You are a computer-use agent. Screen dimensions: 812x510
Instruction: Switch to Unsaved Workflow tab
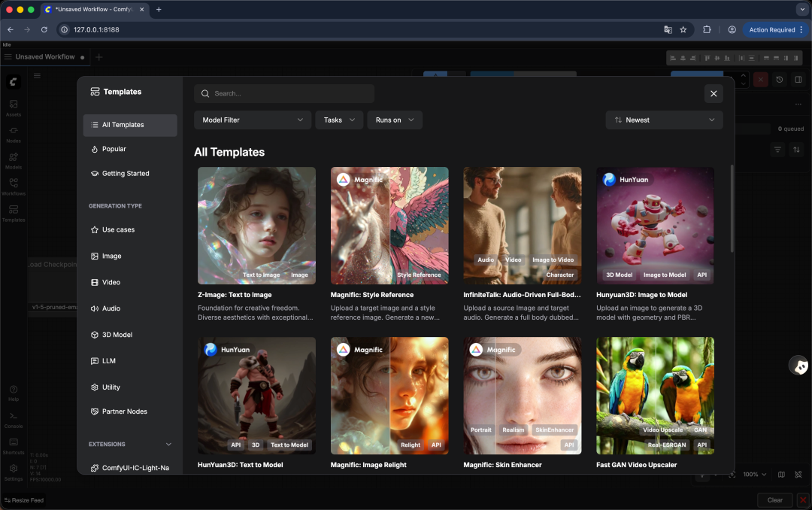coord(45,57)
